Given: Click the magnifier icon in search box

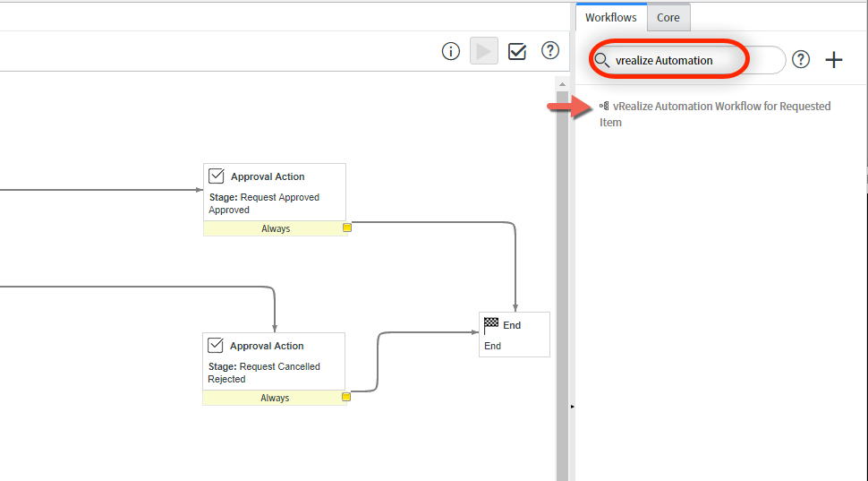Looking at the screenshot, I should click(603, 61).
